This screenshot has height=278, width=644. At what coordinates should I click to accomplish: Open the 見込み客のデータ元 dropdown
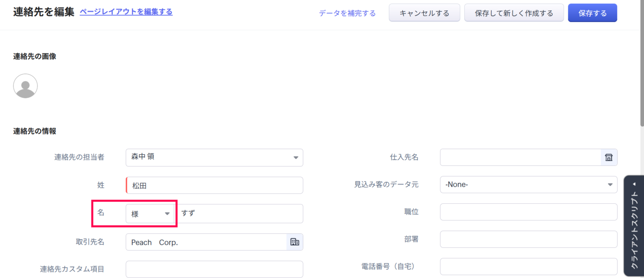point(528,185)
